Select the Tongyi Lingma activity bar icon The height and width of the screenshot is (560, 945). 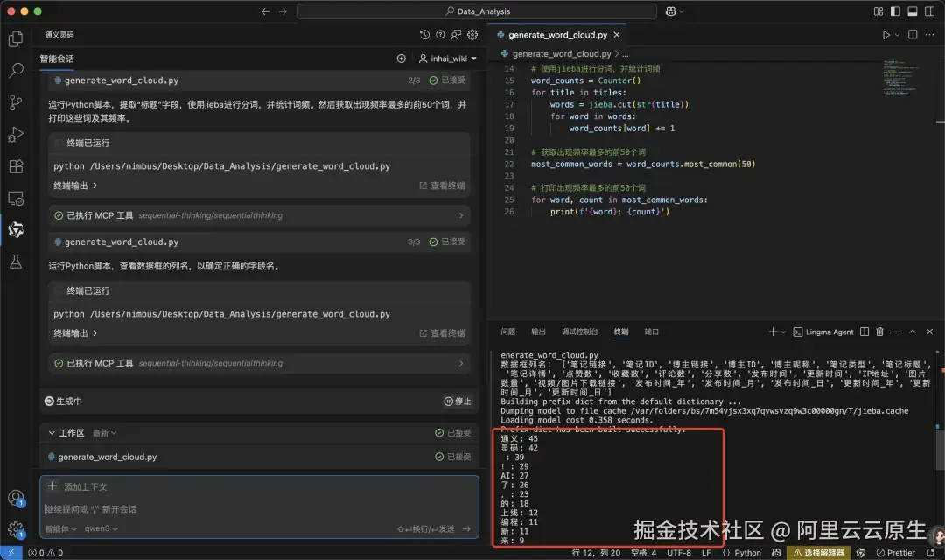coord(16,229)
